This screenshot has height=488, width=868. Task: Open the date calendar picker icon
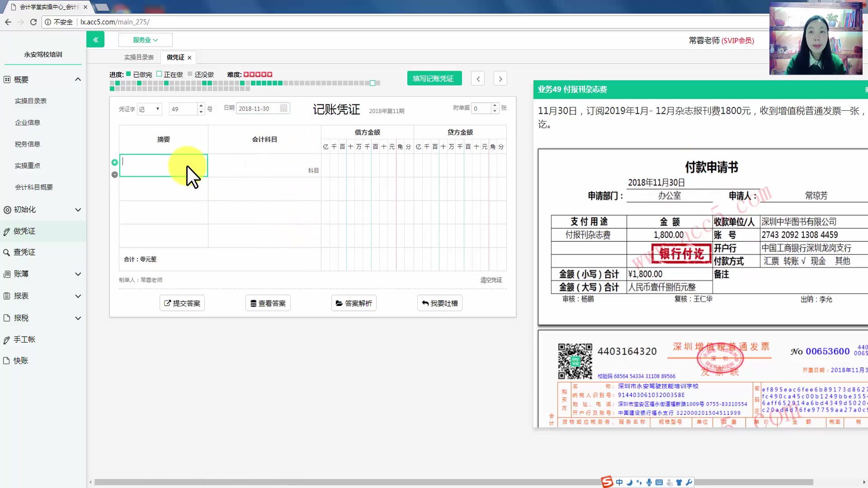283,108
